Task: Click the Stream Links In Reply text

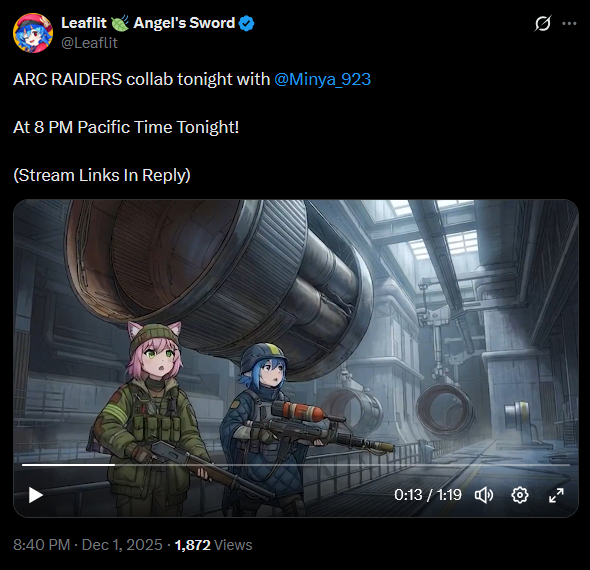Action: click(102, 175)
